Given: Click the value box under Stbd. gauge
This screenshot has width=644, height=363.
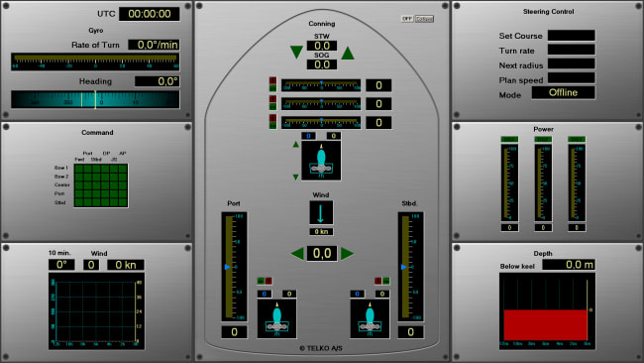Looking at the screenshot, I should [410, 332].
